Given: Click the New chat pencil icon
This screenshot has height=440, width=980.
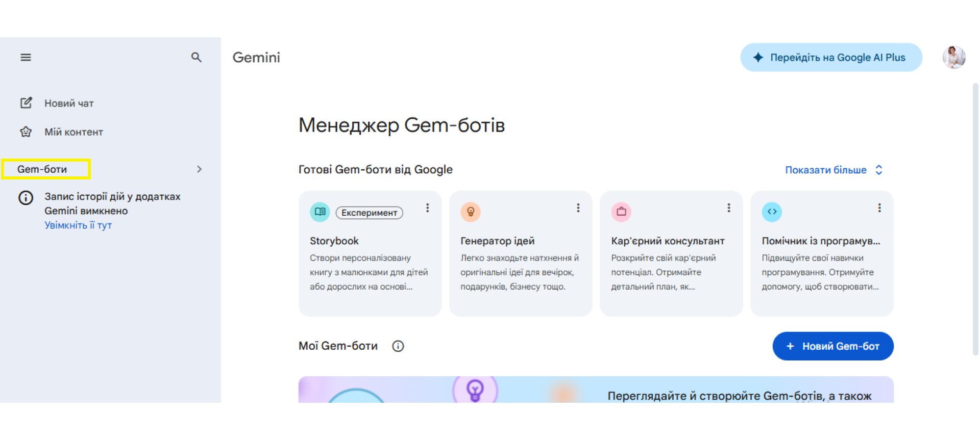Looking at the screenshot, I should point(26,103).
